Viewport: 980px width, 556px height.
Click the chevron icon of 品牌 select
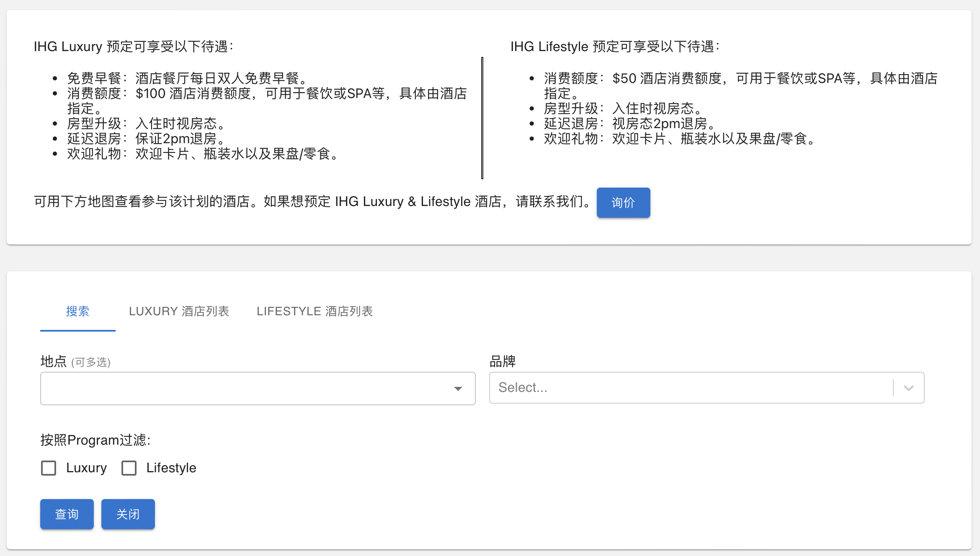coord(908,388)
